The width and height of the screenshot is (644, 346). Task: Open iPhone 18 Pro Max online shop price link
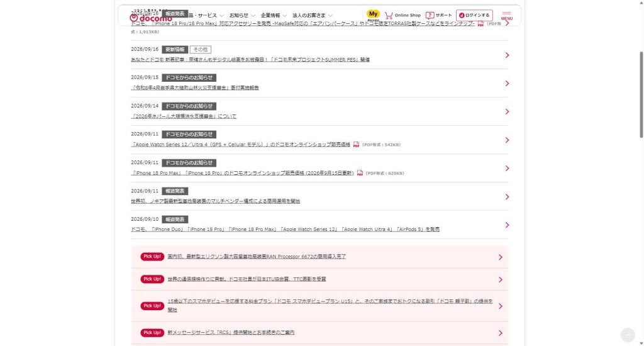click(242, 173)
